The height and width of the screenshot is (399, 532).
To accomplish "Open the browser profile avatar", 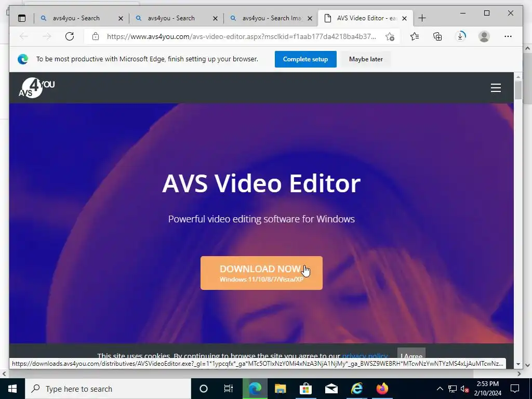I will 484,36.
